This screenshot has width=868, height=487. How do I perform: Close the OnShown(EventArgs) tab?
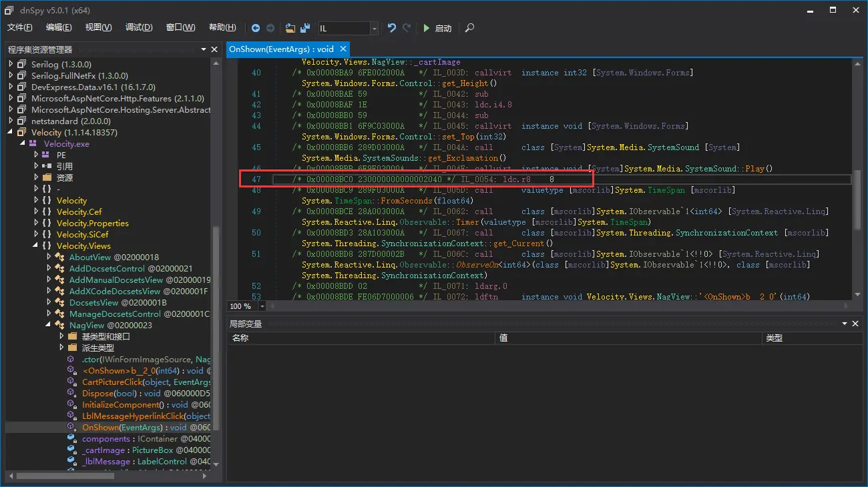343,49
